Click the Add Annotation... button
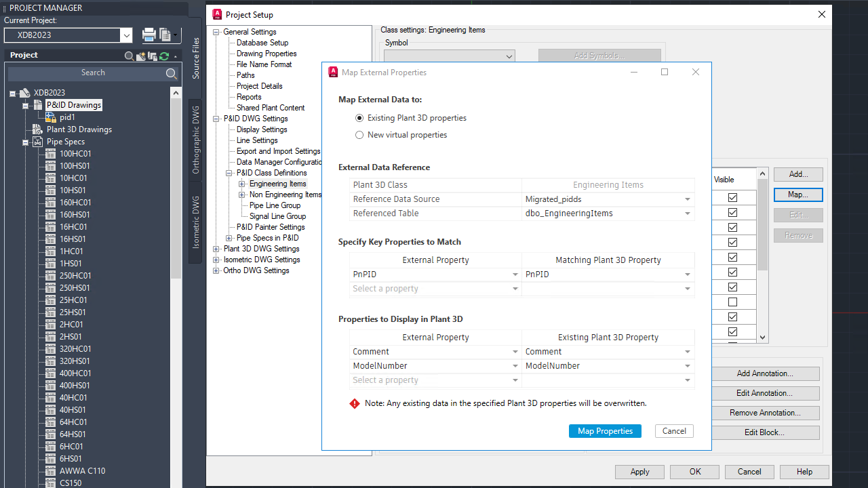This screenshot has width=868, height=488. 765,373
